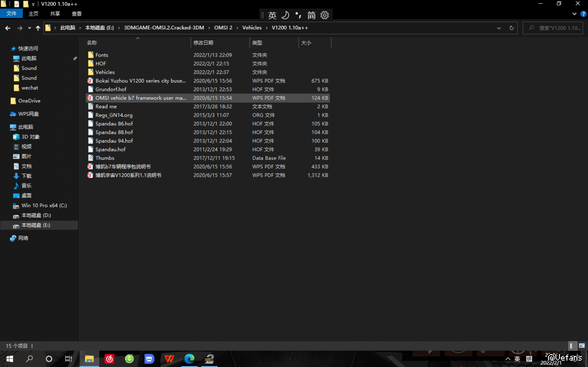This screenshot has height=367, width=588.
Task: Go back to the previous folder
Action: tap(8, 28)
